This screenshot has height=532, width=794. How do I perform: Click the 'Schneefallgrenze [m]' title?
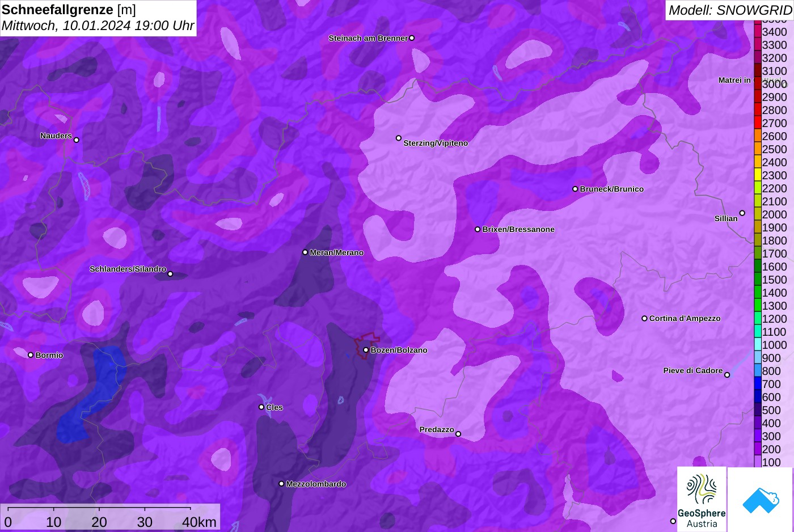(x=69, y=10)
